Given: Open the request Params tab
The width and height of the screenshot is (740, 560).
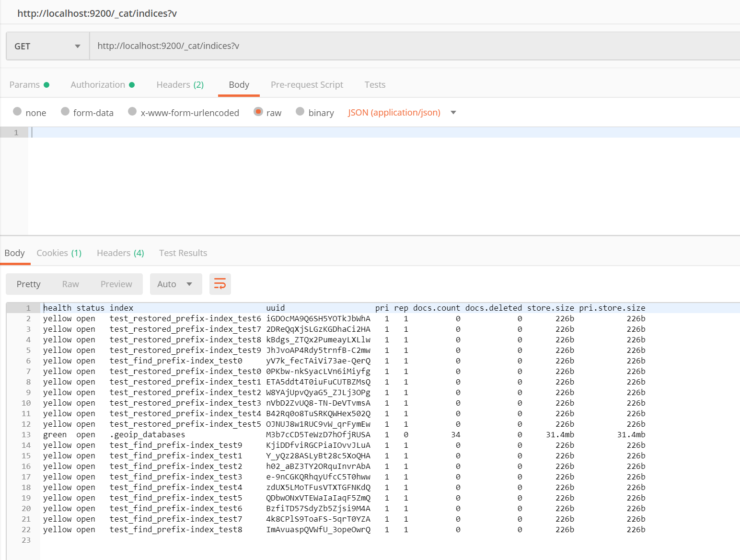Looking at the screenshot, I should (29, 85).
